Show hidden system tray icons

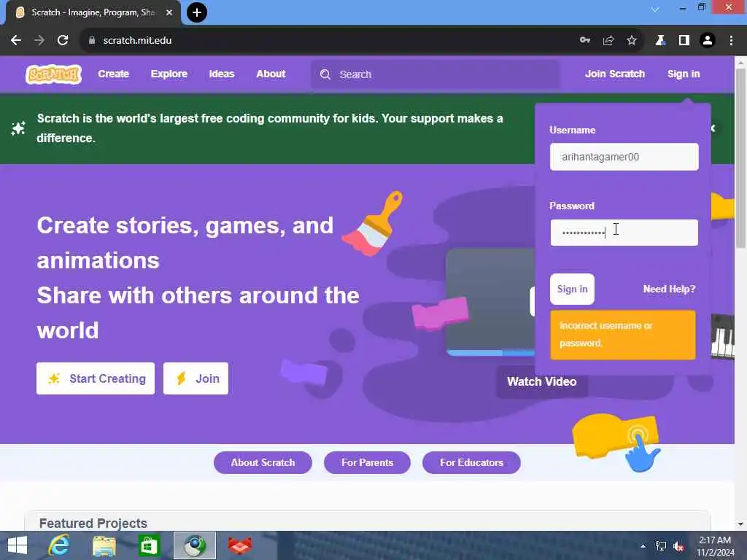pos(643,546)
